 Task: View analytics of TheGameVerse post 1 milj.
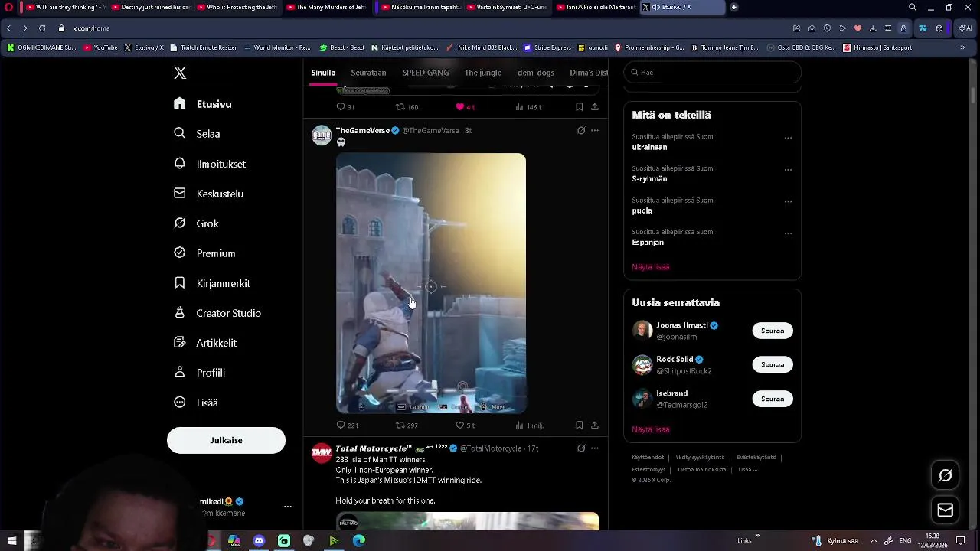click(x=529, y=425)
